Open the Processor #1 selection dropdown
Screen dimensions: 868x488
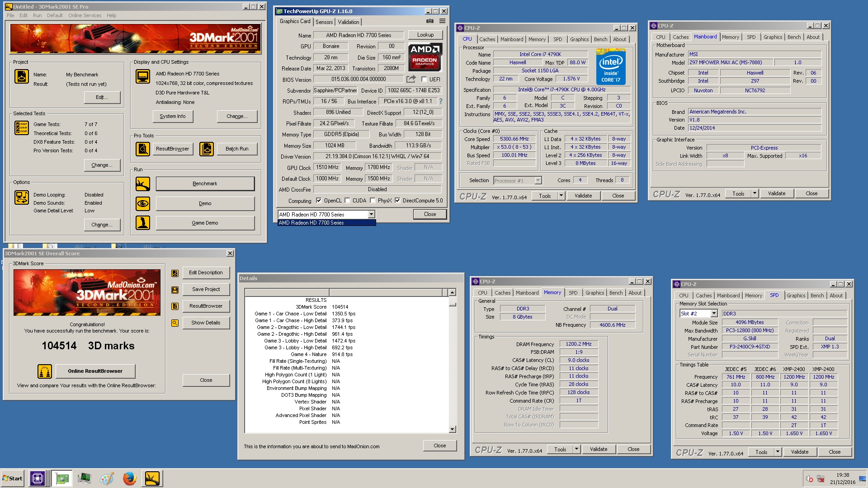(x=538, y=181)
